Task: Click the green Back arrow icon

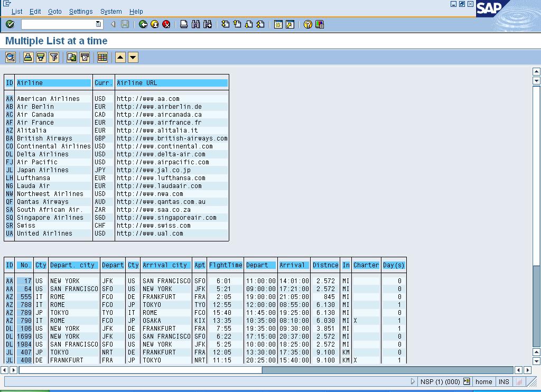Action: (143, 24)
